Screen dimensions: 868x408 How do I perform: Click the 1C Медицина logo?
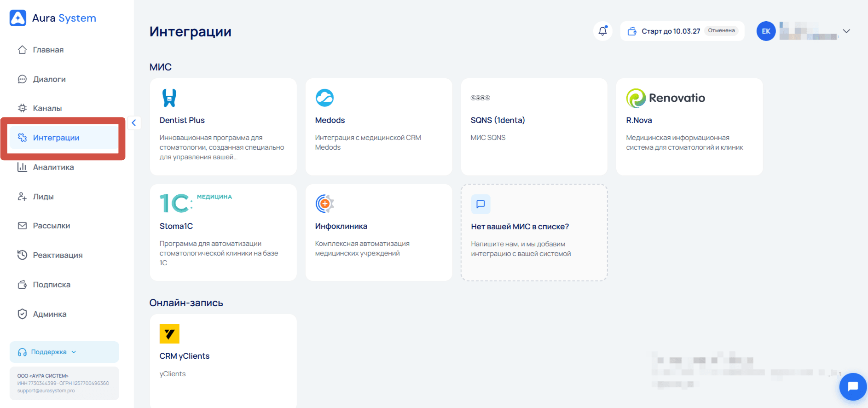coord(196,203)
